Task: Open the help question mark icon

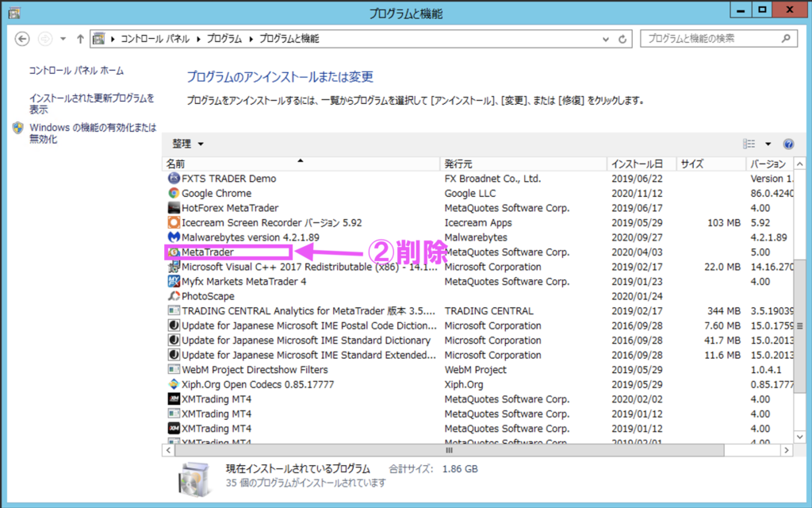Action: click(789, 144)
